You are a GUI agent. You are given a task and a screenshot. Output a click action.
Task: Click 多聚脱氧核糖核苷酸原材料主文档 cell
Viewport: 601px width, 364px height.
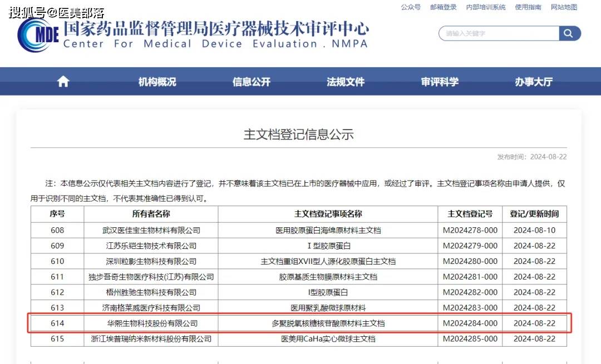pyautogui.click(x=328, y=323)
